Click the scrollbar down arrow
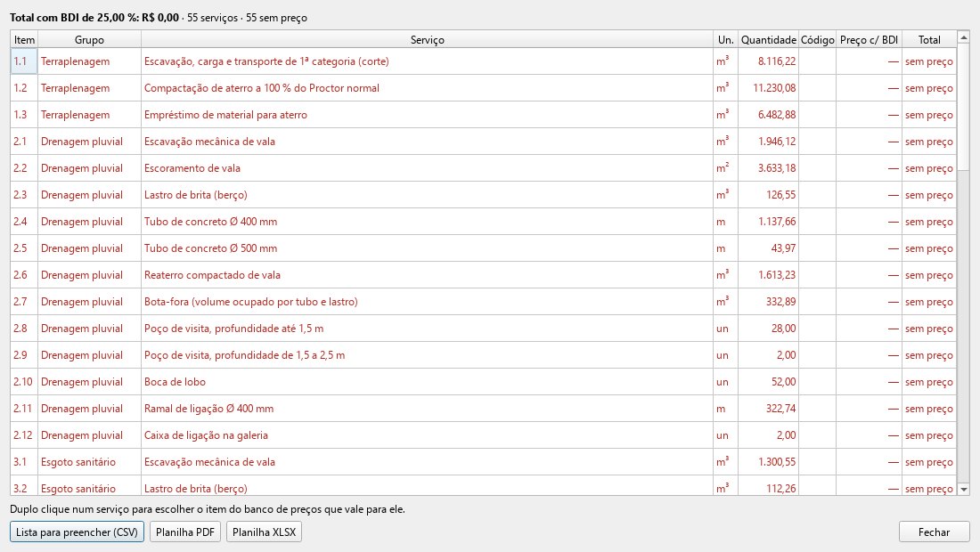This screenshot has width=980, height=552. (x=963, y=490)
